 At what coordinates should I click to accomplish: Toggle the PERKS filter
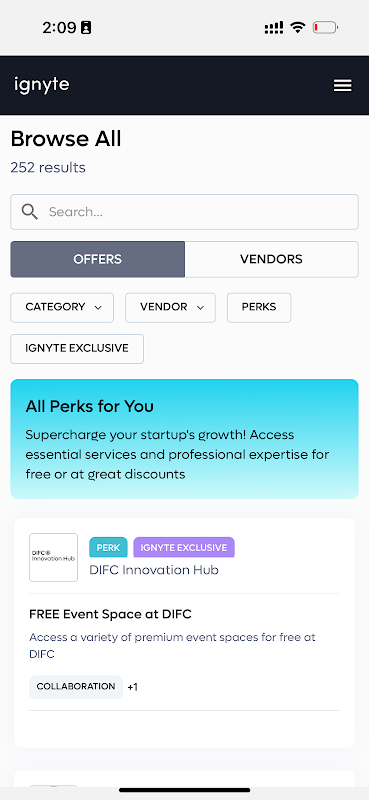(x=259, y=308)
